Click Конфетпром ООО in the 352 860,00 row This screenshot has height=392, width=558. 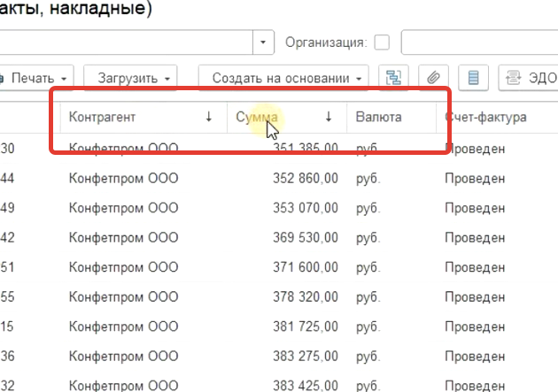(x=123, y=178)
